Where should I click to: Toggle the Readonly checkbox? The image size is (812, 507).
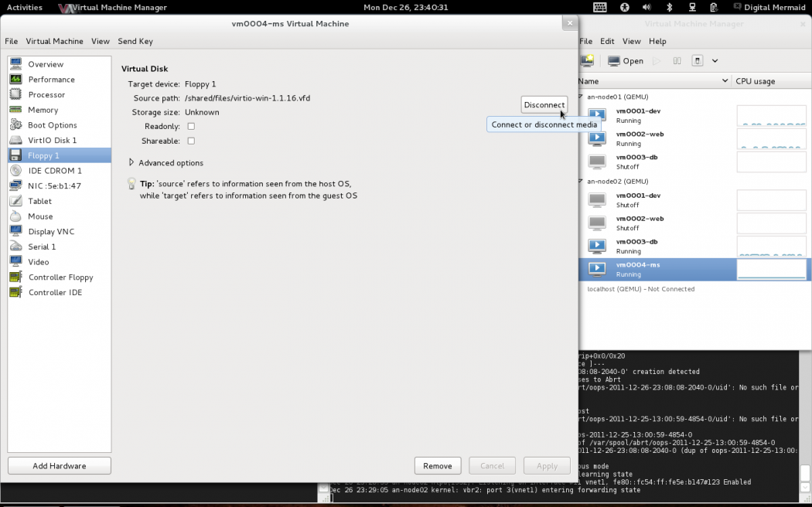[191, 126]
